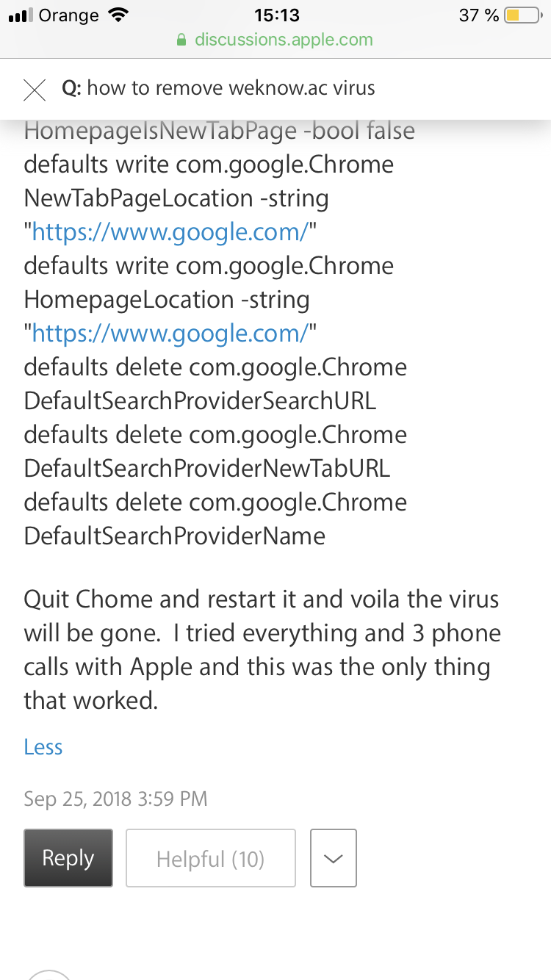This screenshot has height=980, width=551.
Task: Tap the Sep 25, 2018 post timestamp
Action: [115, 799]
